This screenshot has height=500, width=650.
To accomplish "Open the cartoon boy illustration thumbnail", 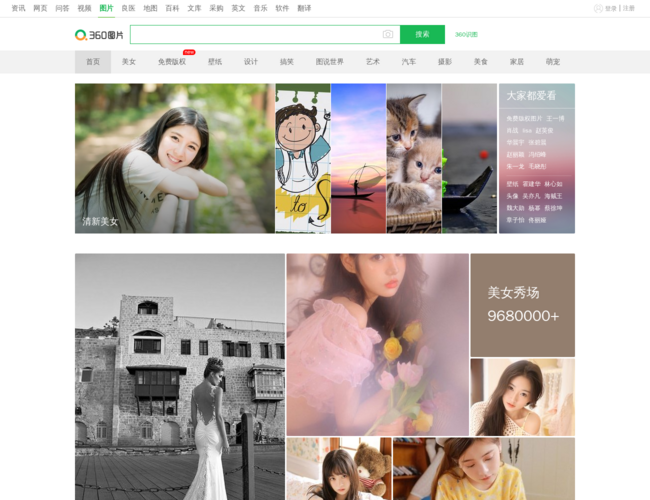I will 303,158.
